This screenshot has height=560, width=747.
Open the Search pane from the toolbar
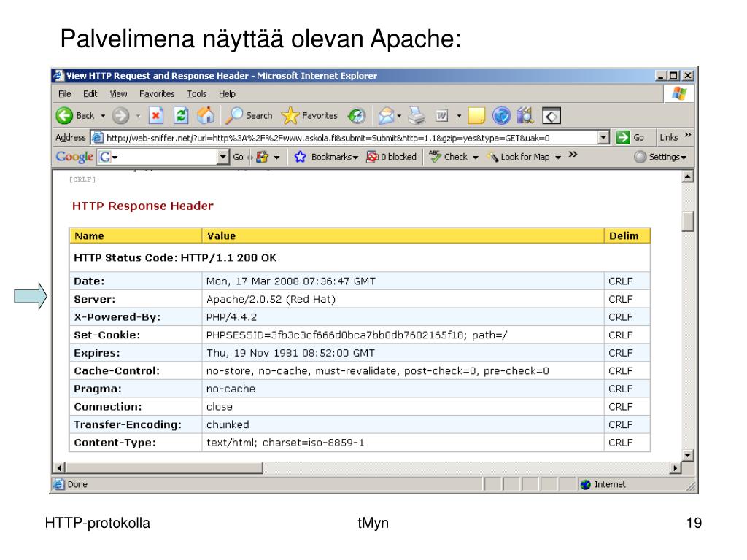coord(249,116)
